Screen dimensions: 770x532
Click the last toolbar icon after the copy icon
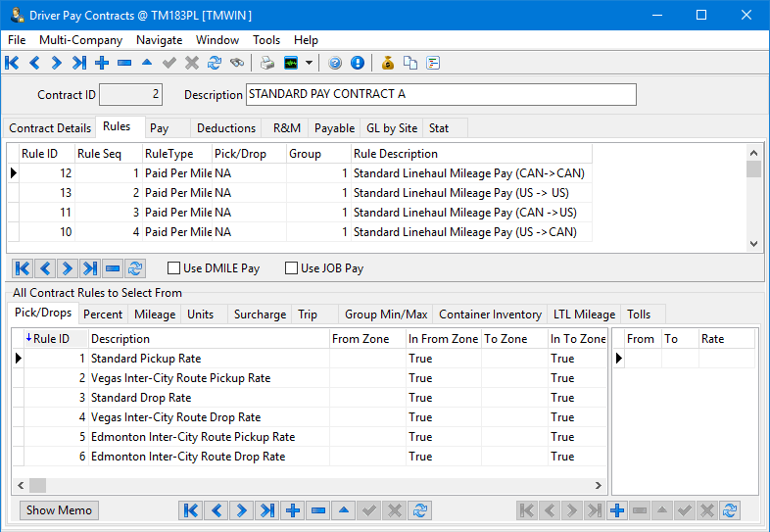pyautogui.click(x=433, y=63)
